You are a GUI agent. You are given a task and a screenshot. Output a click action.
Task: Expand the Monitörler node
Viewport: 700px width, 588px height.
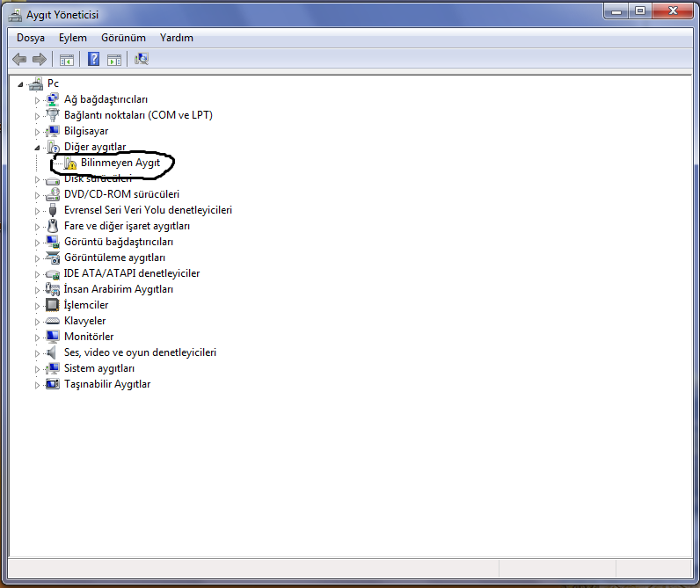pos(37,338)
